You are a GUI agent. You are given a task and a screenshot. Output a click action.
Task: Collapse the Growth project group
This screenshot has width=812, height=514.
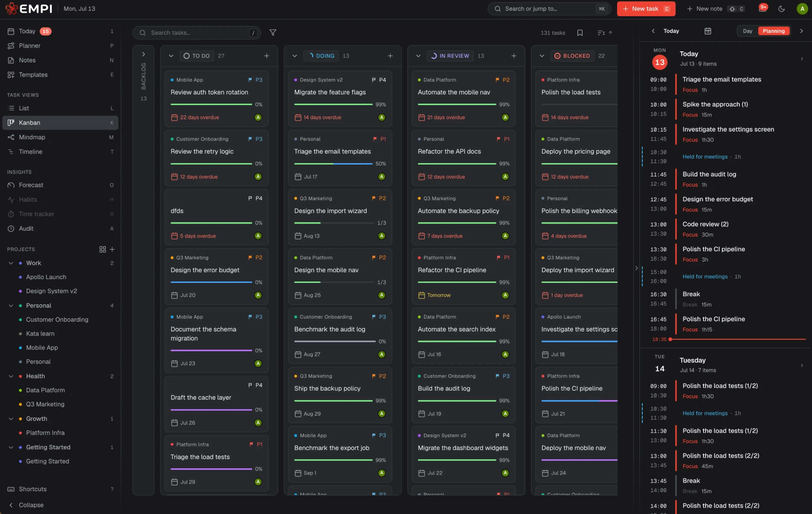(11, 419)
